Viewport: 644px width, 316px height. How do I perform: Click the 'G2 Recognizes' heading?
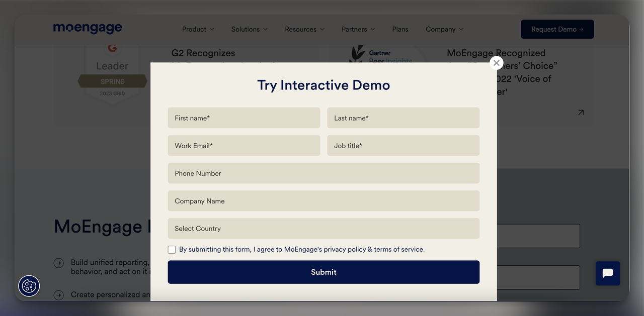click(203, 53)
